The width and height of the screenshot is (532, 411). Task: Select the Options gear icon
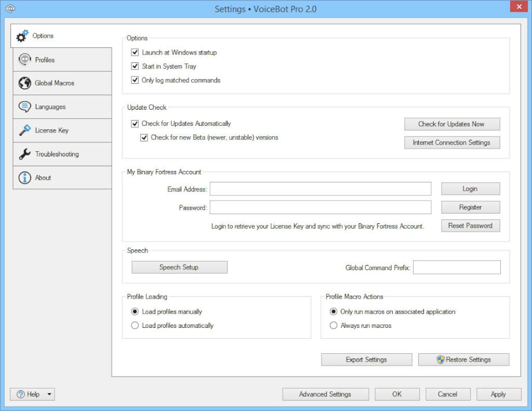(x=22, y=35)
